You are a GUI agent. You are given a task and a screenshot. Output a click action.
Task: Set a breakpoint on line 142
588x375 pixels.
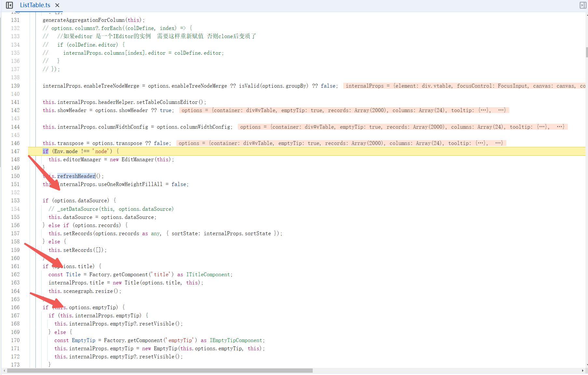point(15,110)
